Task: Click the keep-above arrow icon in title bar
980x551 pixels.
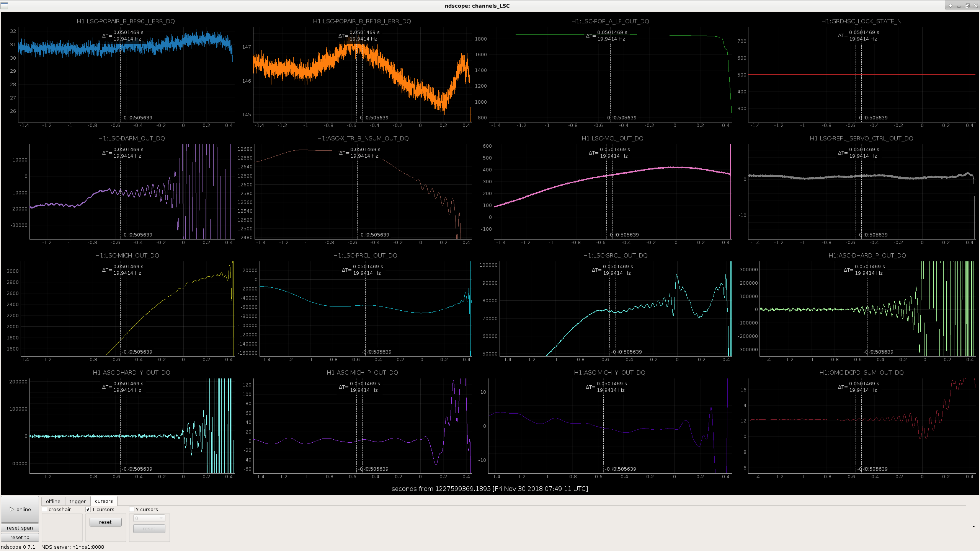Action: [950, 6]
